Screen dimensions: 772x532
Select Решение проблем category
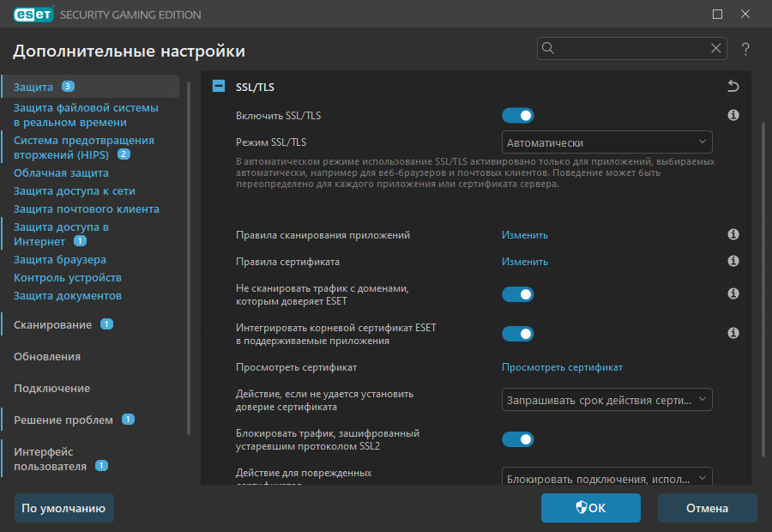pyautogui.click(x=63, y=420)
